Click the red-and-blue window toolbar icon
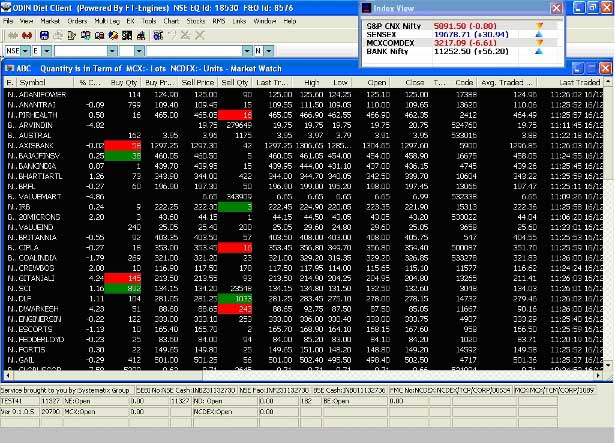615x443 pixels. (x=99, y=36)
